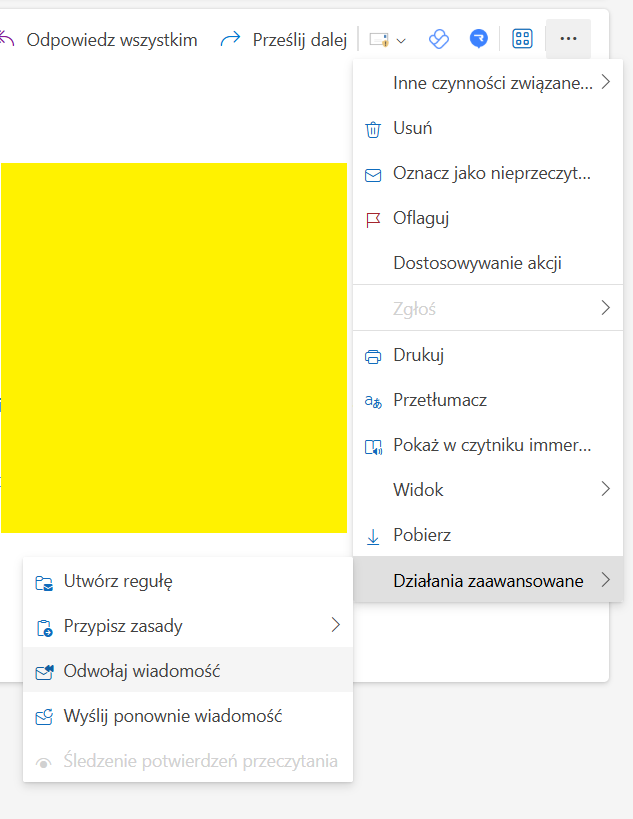Click the translate icon beside Przetłumacz
Image resolution: width=633 pixels, height=819 pixels.
coord(373,402)
